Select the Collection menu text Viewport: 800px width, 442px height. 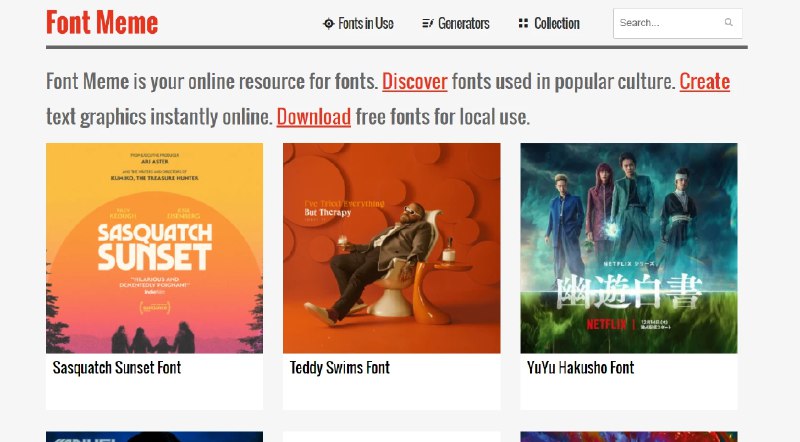(x=556, y=23)
